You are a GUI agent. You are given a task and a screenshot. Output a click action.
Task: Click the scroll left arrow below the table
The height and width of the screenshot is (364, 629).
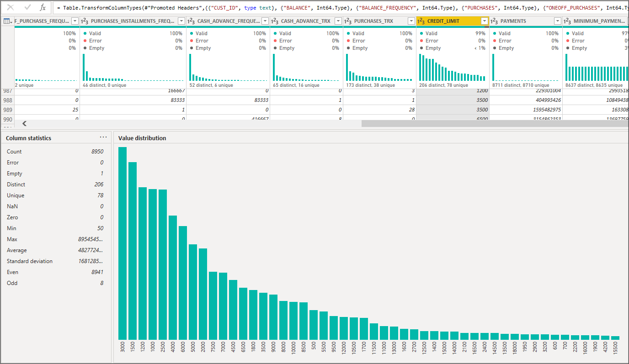pyautogui.click(x=25, y=123)
